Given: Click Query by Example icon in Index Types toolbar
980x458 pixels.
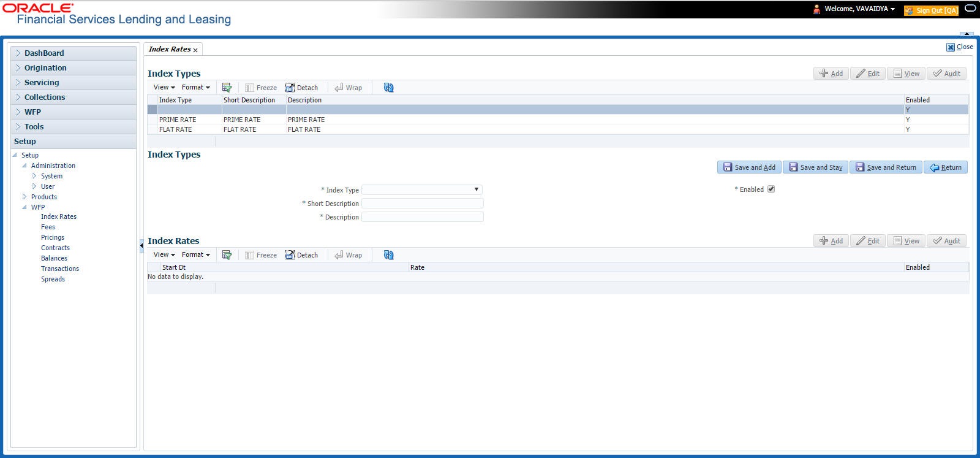Looking at the screenshot, I should 227,88.
